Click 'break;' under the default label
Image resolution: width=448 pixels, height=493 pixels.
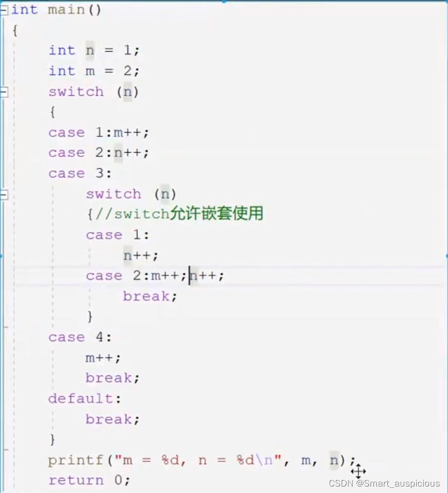(x=112, y=419)
